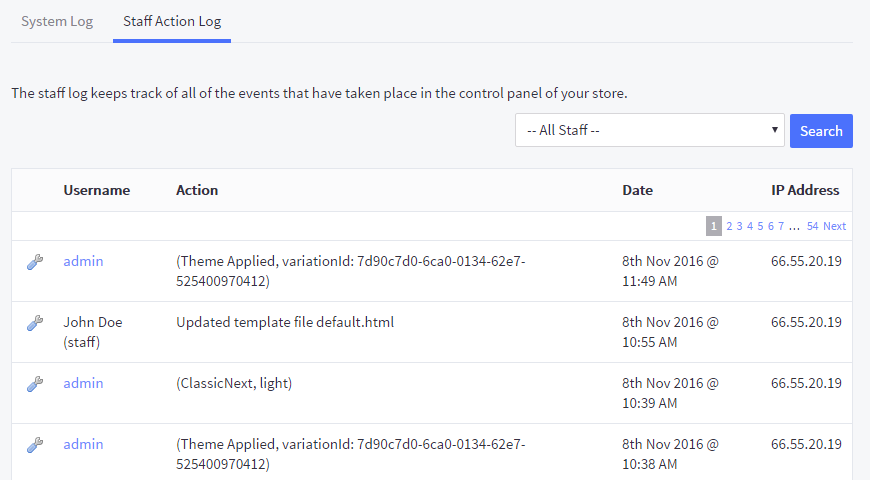870x480 pixels.
Task: Open the All Staff dropdown
Action: (650, 130)
